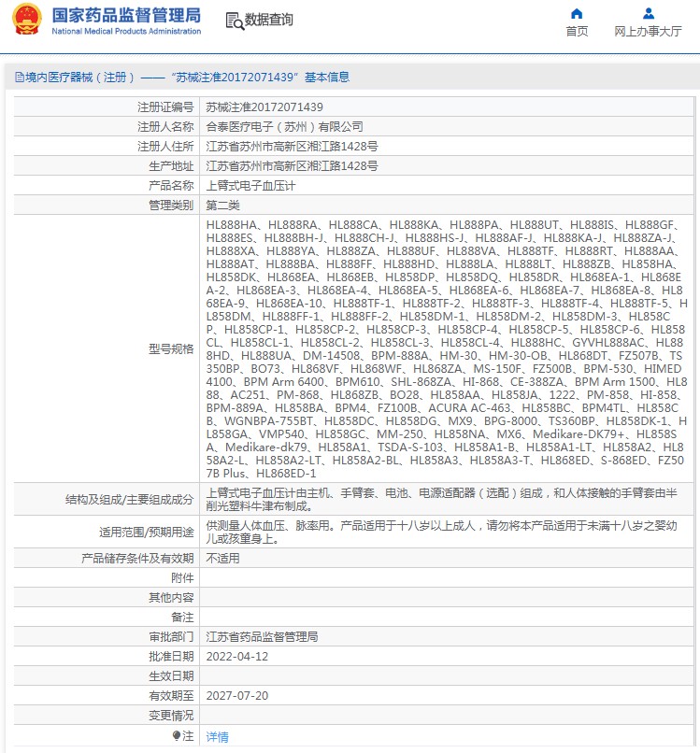Click management category value 第二类
700x753 pixels.
pyautogui.click(x=223, y=206)
